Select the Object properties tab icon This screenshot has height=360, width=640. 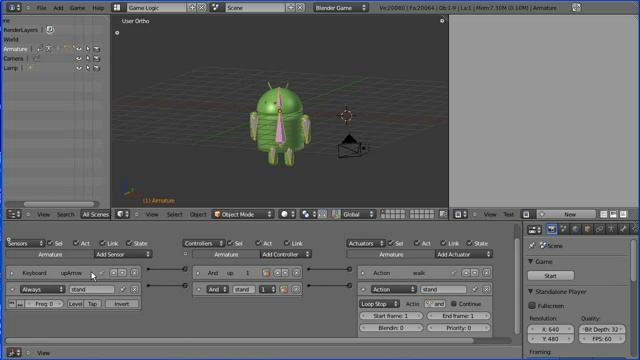point(587,229)
